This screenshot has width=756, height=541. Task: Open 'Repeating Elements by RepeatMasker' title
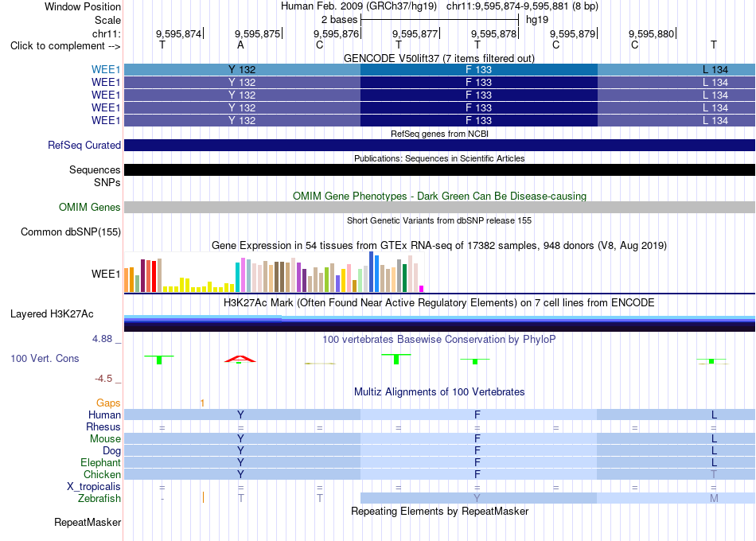[x=439, y=511]
